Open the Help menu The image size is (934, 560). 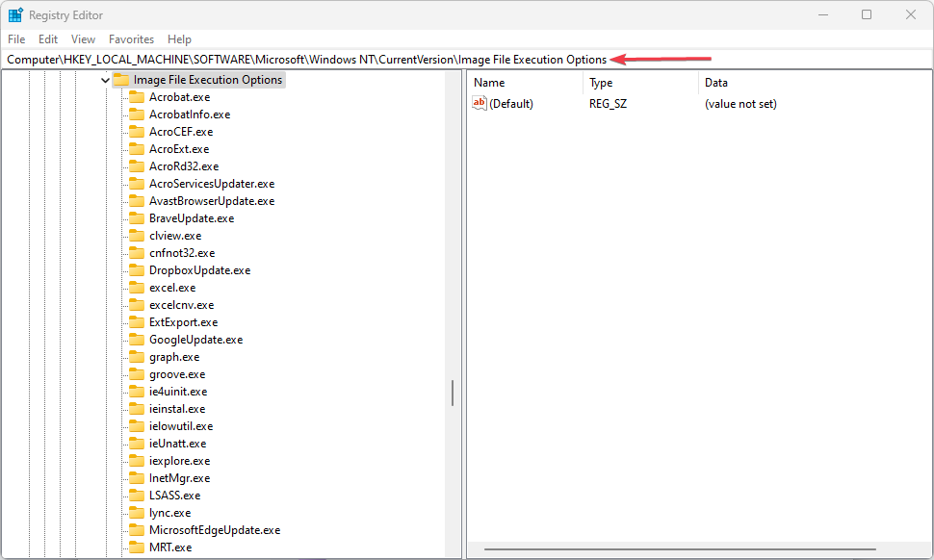click(x=179, y=39)
